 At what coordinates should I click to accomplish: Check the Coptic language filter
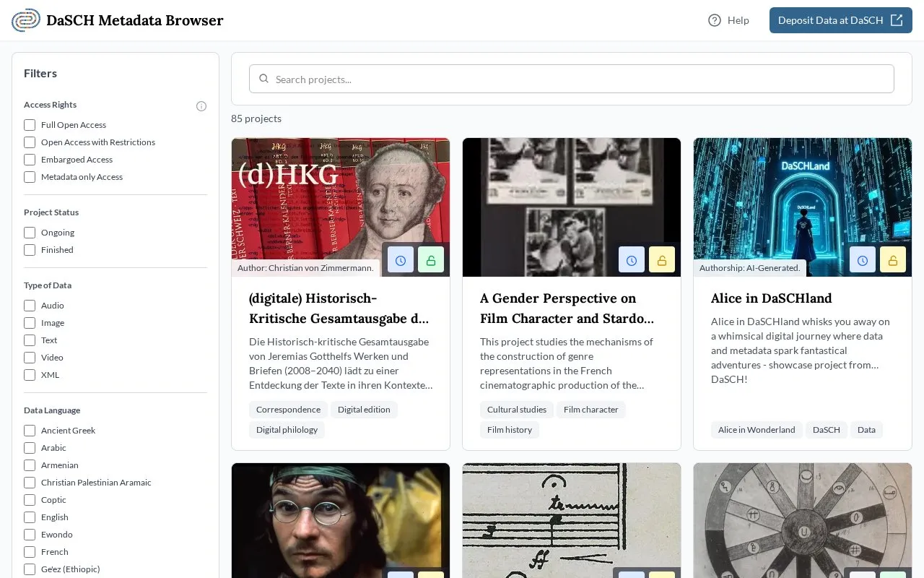coord(30,500)
